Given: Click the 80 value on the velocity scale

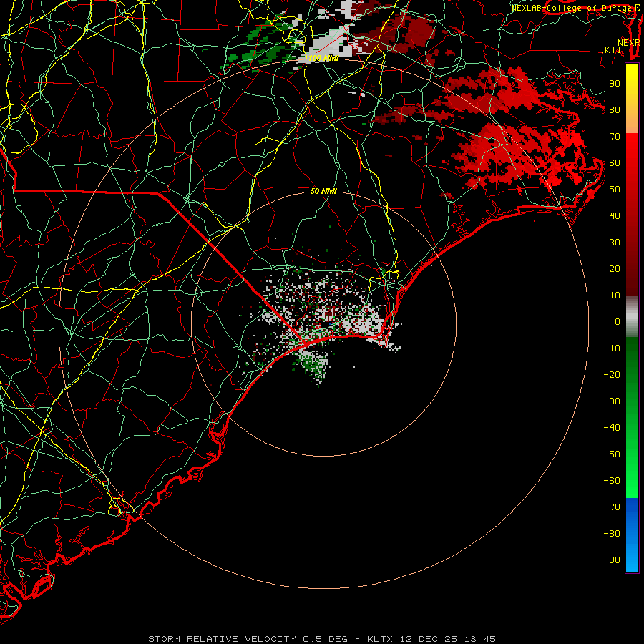Looking at the screenshot, I should [615, 110].
